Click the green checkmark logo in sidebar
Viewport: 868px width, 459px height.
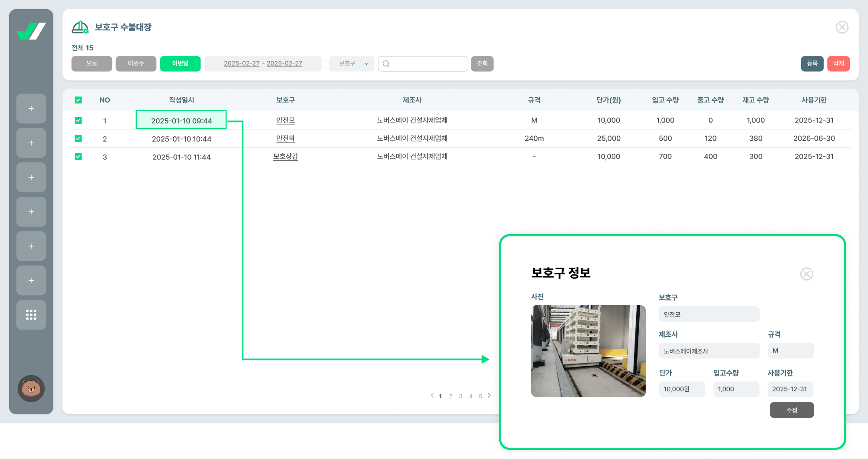click(31, 31)
